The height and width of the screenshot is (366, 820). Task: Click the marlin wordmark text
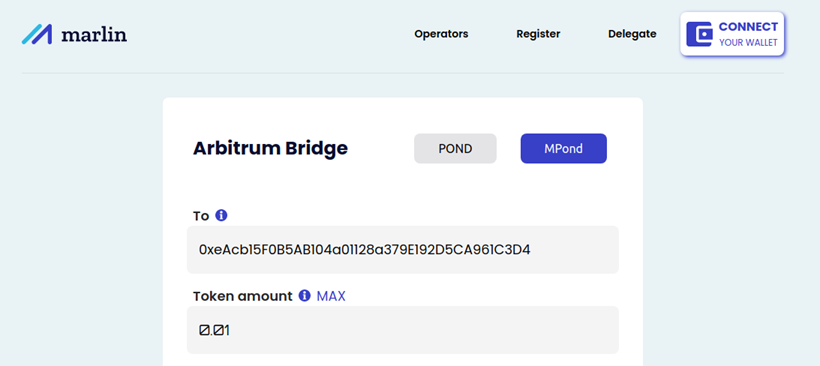coord(94,35)
